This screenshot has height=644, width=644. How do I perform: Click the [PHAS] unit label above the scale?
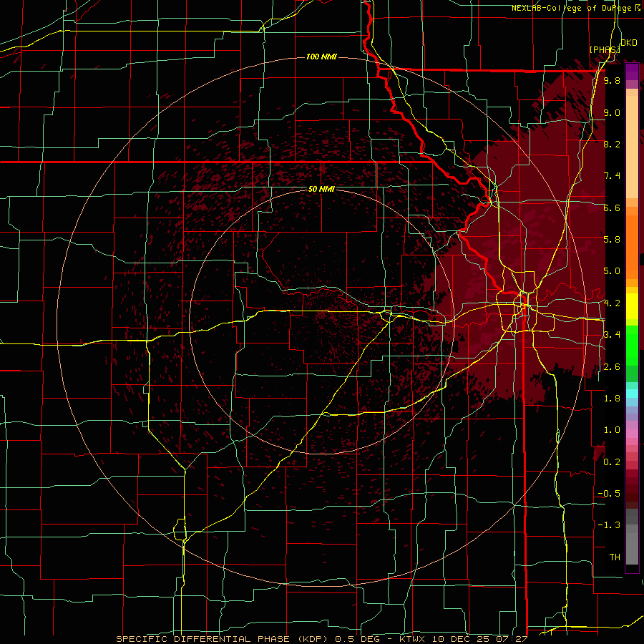pos(604,49)
